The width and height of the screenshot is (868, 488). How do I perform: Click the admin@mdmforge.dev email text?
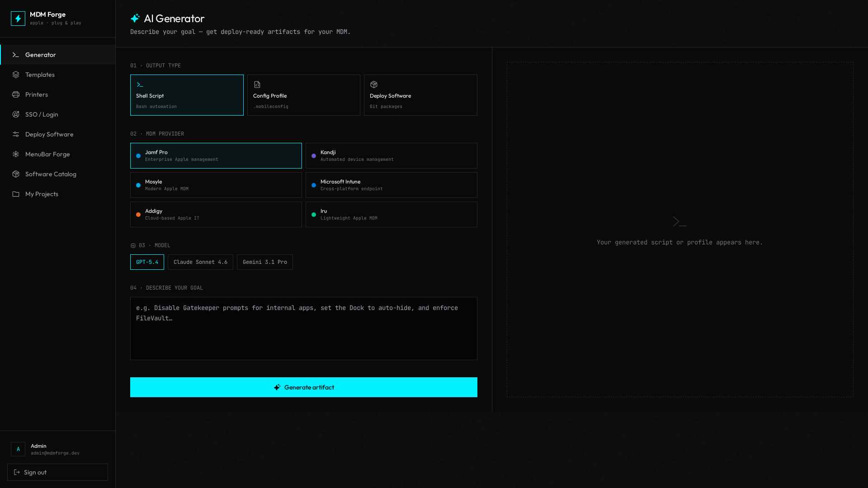(55, 453)
